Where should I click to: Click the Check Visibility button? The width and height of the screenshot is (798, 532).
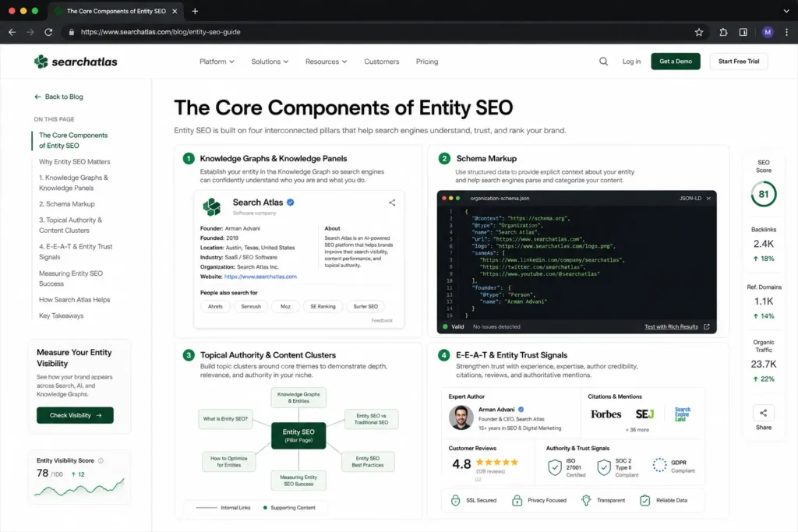(x=75, y=415)
